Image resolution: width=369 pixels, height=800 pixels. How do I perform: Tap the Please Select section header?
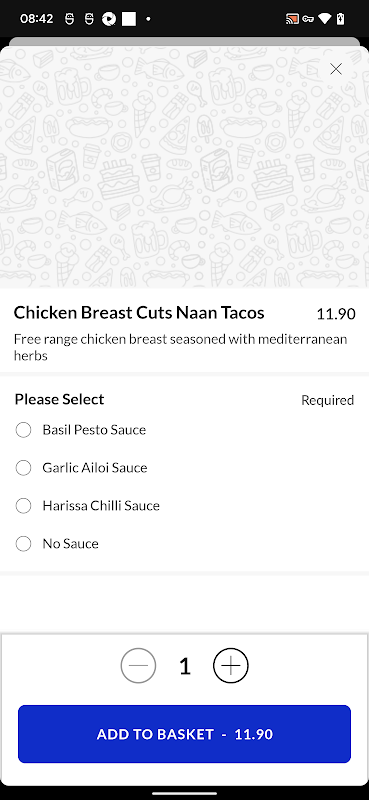(x=59, y=399)
